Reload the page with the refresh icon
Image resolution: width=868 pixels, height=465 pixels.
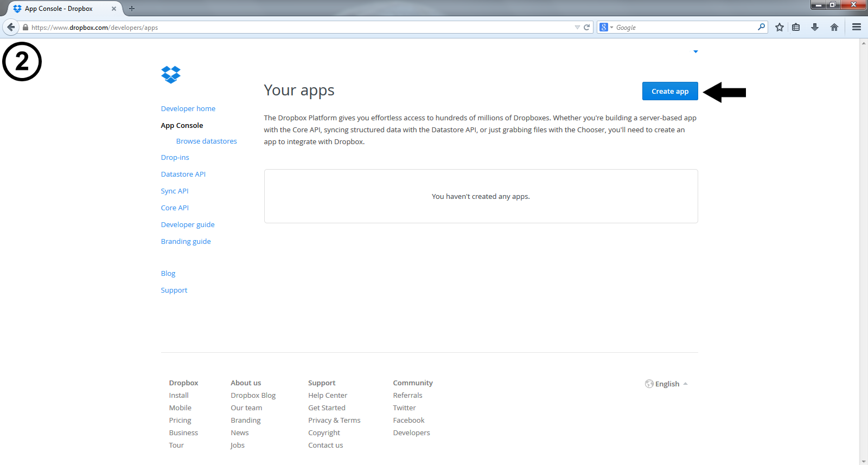[x=586, y=27]
